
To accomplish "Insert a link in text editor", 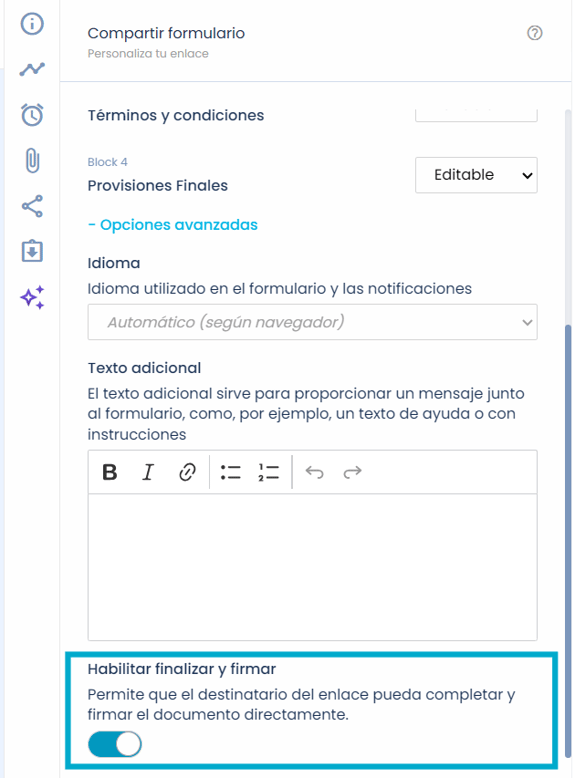I will pos(187,472).
